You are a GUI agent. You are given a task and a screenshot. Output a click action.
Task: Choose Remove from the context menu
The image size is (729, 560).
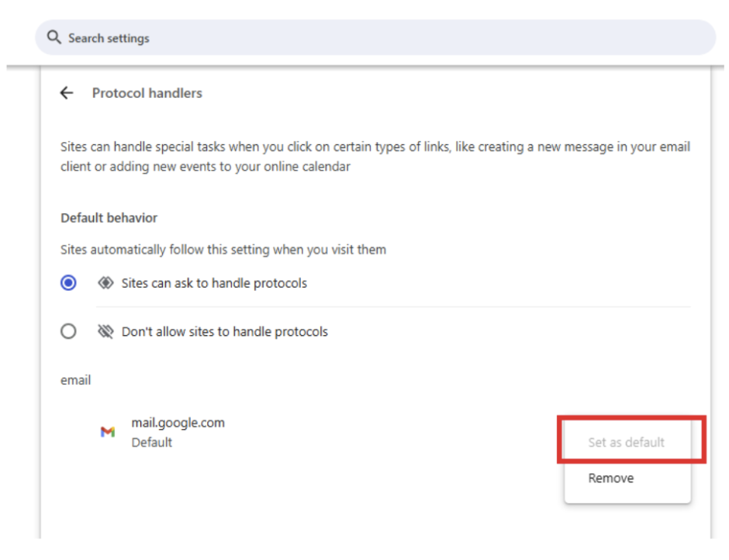pos(627,478)
